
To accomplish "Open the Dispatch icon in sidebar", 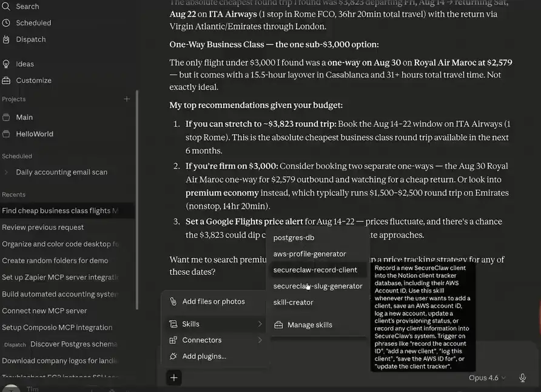I will coord(6,39).
